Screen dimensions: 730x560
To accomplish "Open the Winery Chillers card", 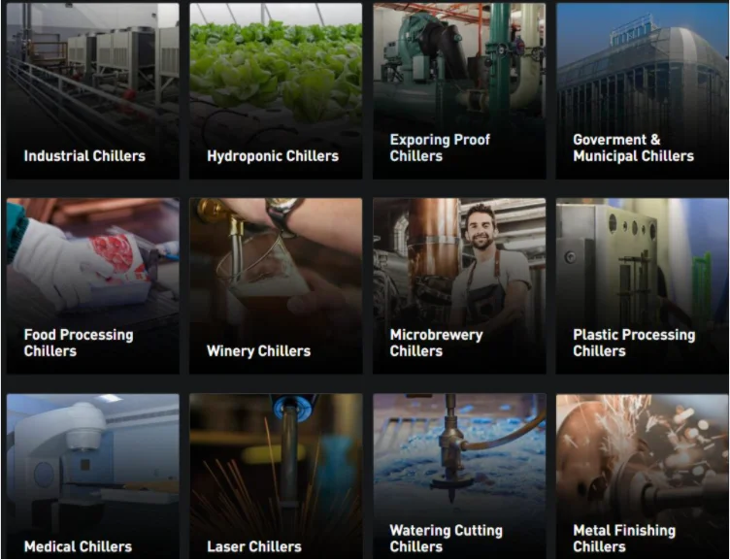I will pyautogui.click(x=276, y=285).
